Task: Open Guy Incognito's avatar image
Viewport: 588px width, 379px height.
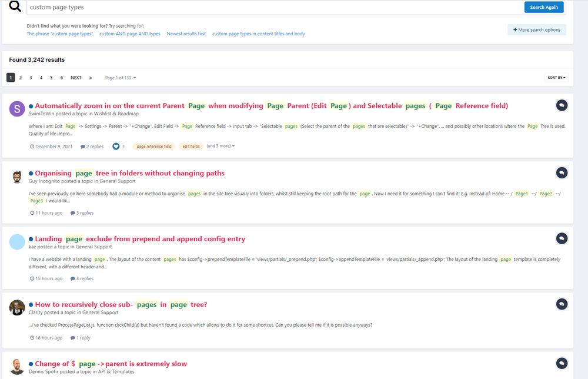Action: 18,177
